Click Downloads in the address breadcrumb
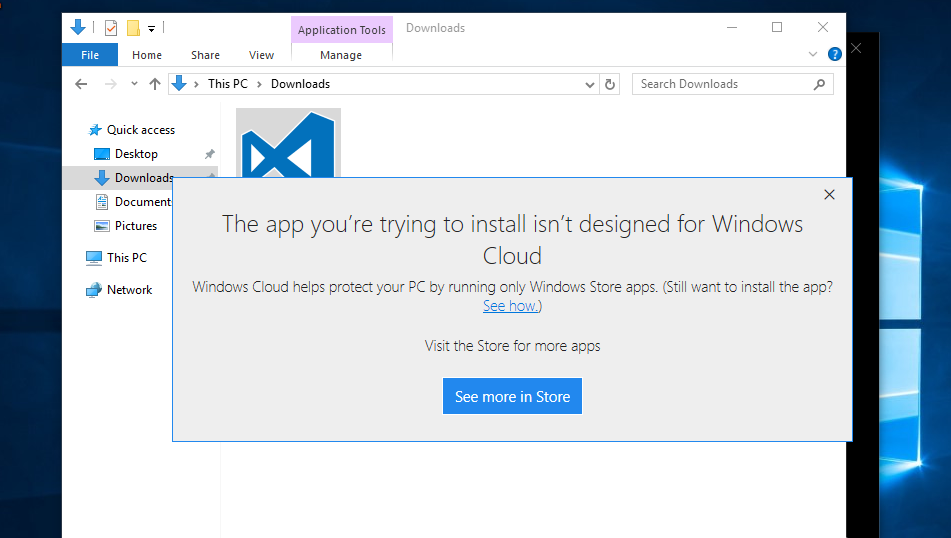Viewport: 951px width, 538px height. point(300,84)
